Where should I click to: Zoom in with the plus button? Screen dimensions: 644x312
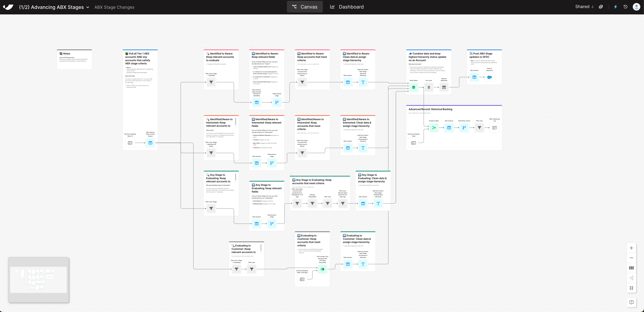pyautogui.click(x=631, y=248)
